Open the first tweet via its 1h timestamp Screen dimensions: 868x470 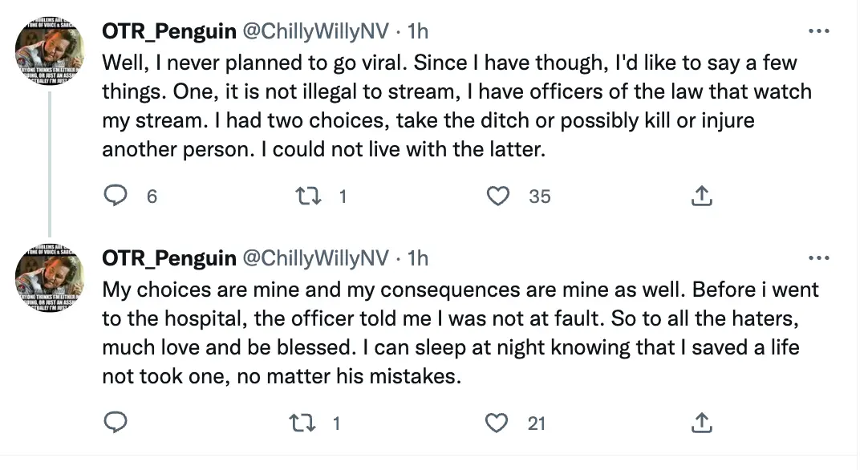[420, 31]
